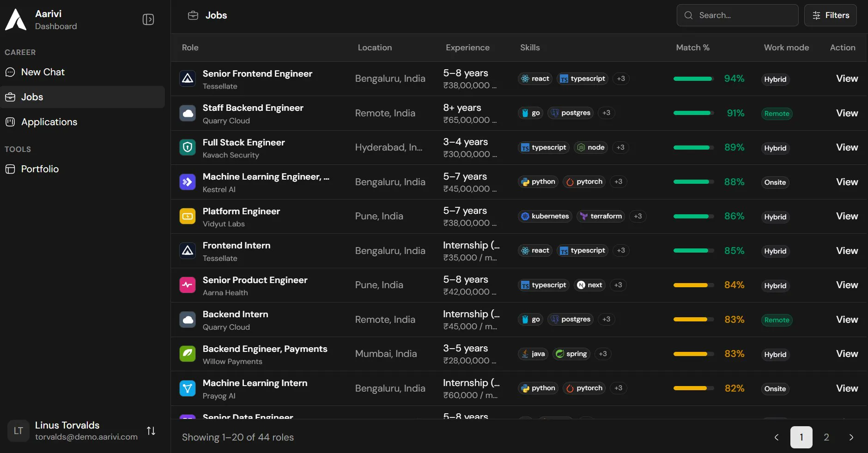The width and height of the screenshot is (868, 453).
Task: Click the Willow Payments green leaf logo
Action: pyautogui.click(x=187, y=354)
